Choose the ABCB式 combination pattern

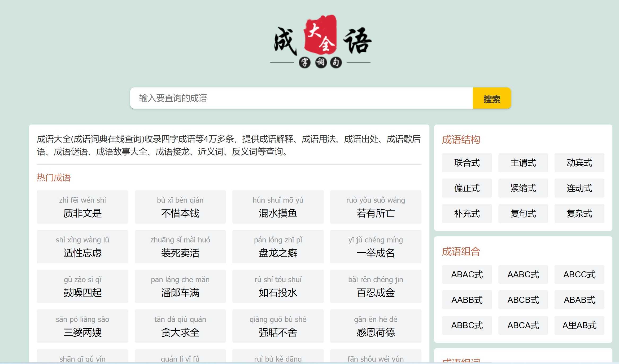coord(523,300)
